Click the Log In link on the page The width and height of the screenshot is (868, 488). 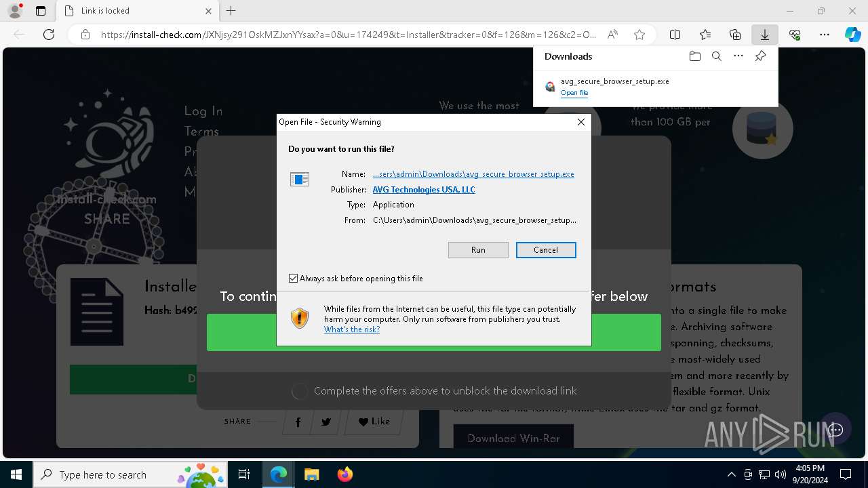point(203,111)
